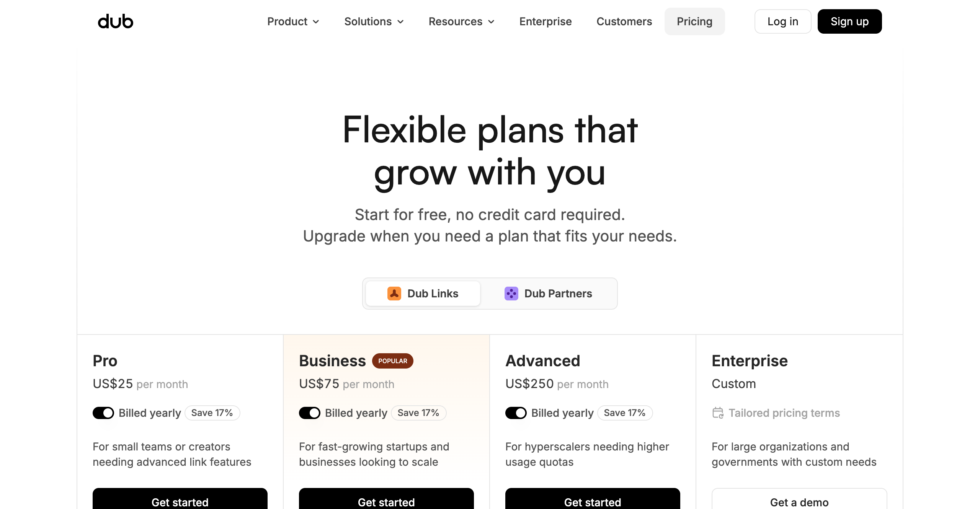Click the Log in button

point(782,21)
